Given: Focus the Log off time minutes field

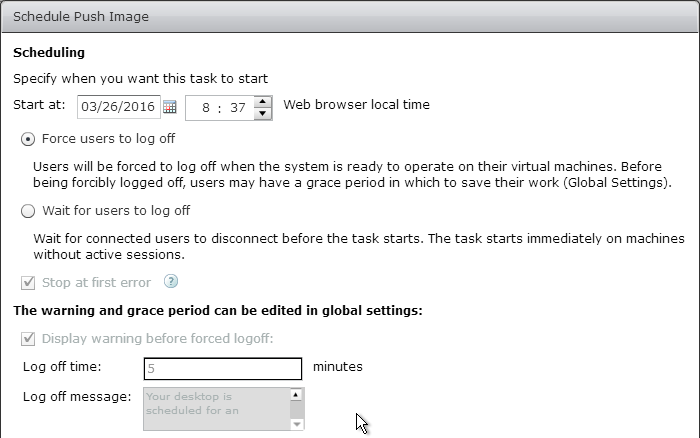Looking at the screenshot, I should [x=222, y=368].
